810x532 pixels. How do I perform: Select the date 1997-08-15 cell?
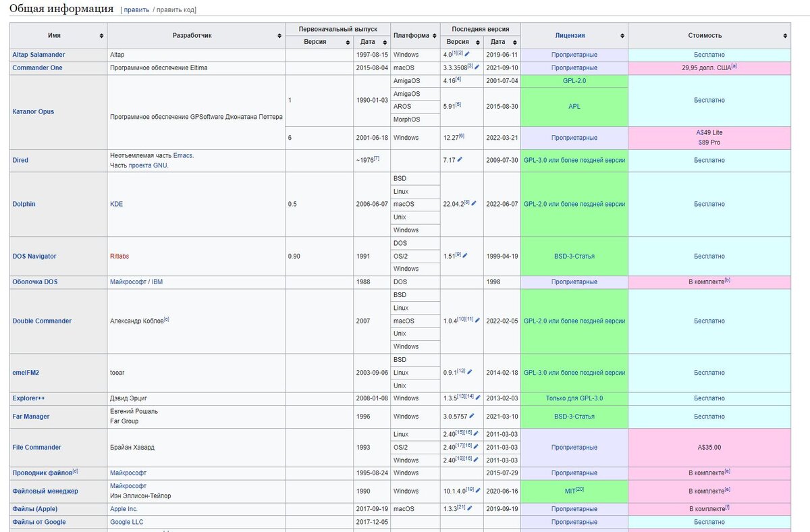pos(372,54)
